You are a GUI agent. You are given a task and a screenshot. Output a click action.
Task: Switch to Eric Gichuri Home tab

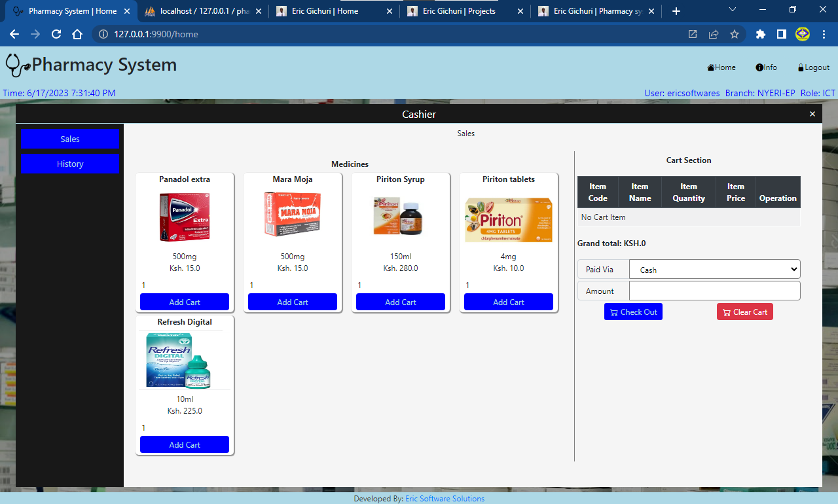[x=335, y=11]
